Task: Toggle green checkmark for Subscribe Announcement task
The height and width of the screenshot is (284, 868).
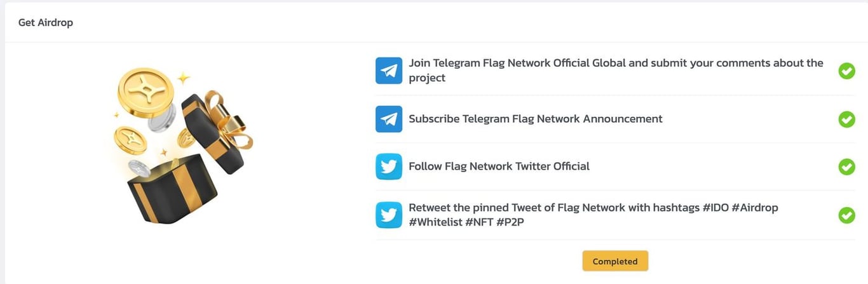Action: tap(846, 119)
